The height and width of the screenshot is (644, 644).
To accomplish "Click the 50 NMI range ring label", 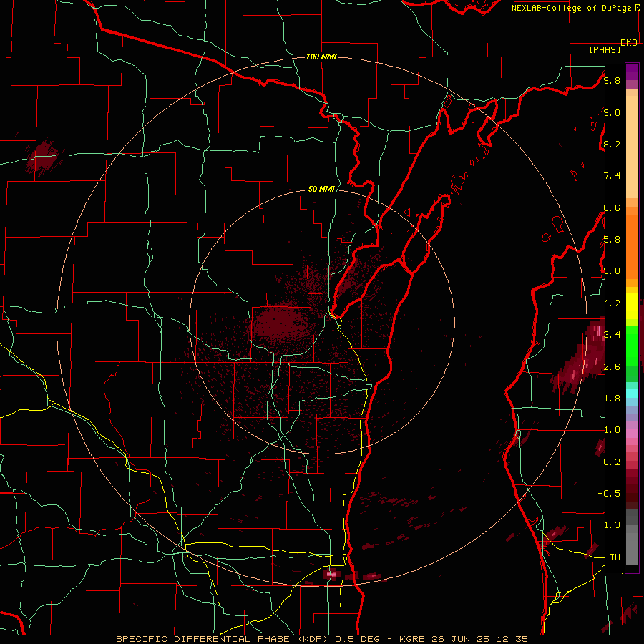I will (321, 189).
